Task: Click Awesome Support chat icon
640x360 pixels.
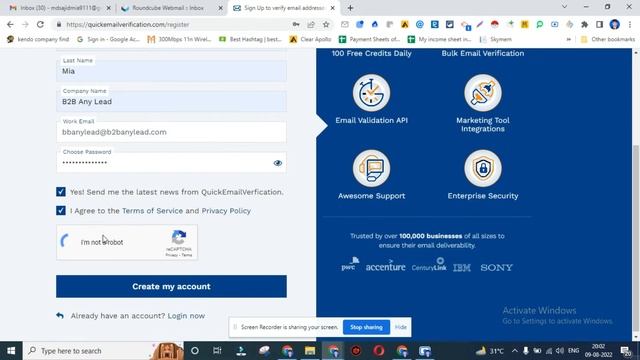Action: tap(371, 168)
